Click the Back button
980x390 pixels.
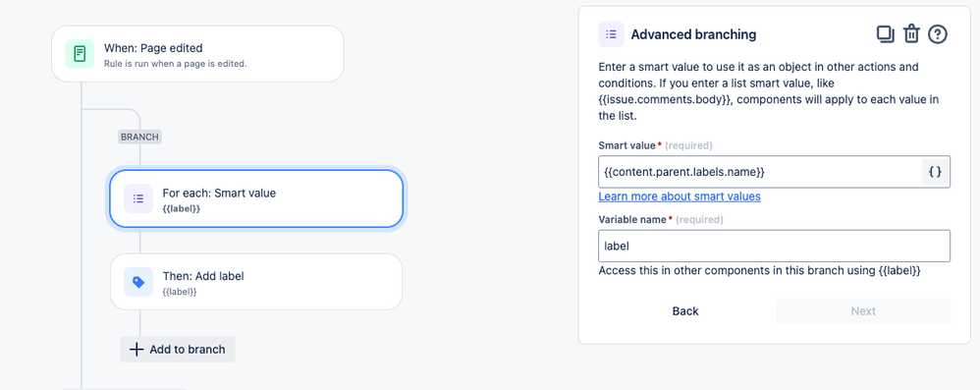click(685, 311)
